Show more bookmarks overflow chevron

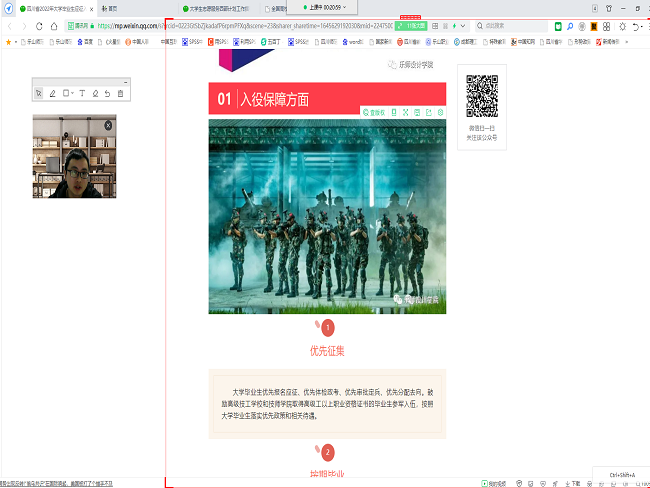tap(627, 42)
